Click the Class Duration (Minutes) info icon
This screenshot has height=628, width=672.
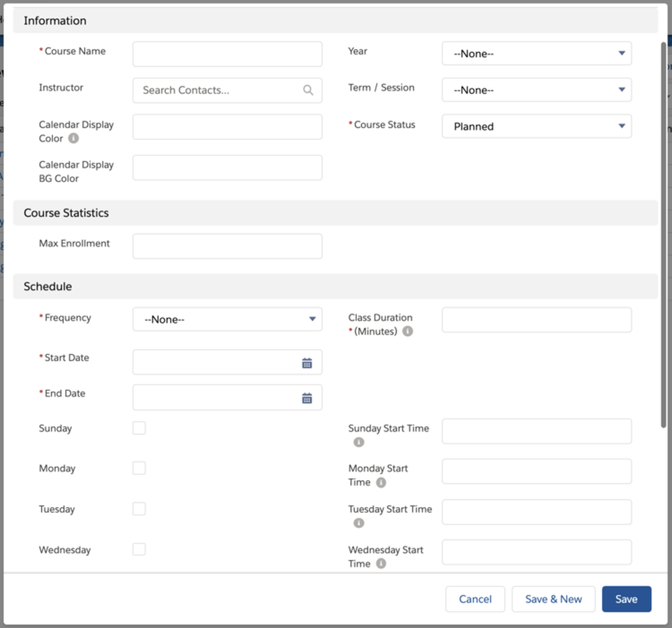coord(408,331)
